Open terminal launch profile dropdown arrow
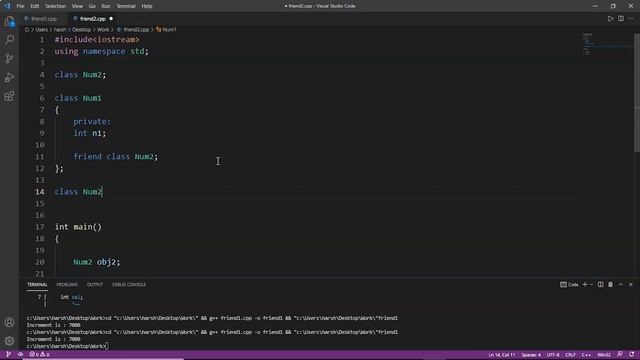Image resolution: width=640 pixels, height=360 pixels. pyautogui.click(x=591, y=284)
